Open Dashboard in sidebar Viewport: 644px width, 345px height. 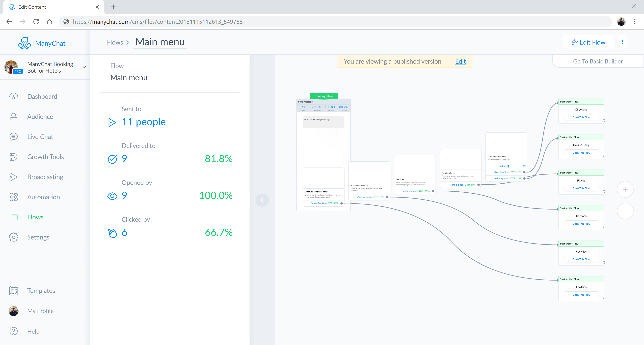coord(42,96)
